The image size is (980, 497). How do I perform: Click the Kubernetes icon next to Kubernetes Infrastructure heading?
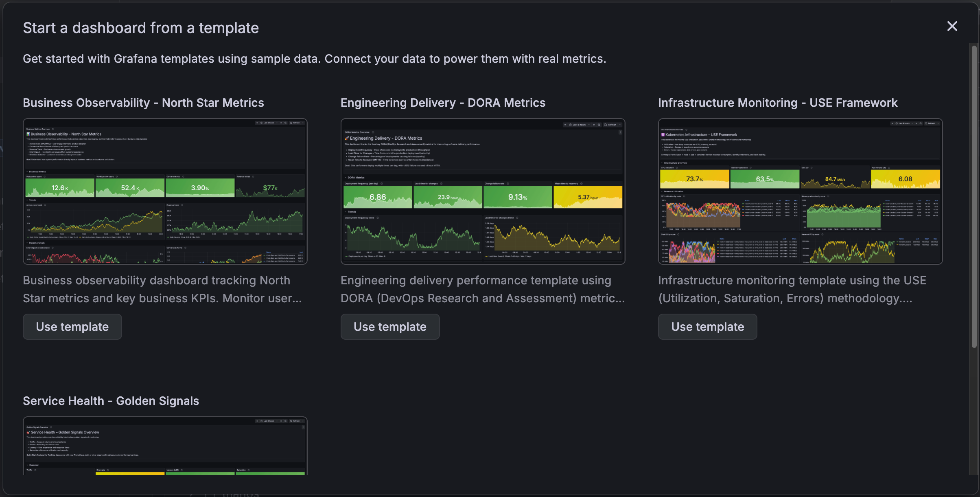click(663, 135)
